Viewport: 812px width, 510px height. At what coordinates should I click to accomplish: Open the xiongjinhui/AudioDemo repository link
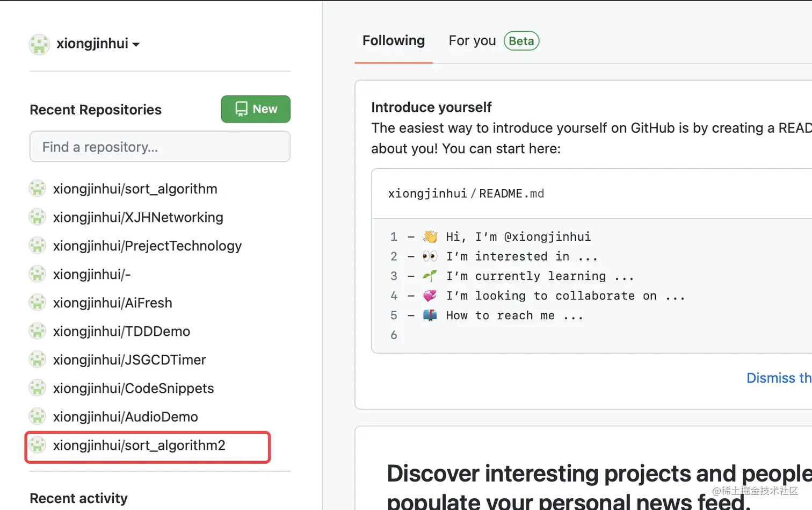point(125,416)
